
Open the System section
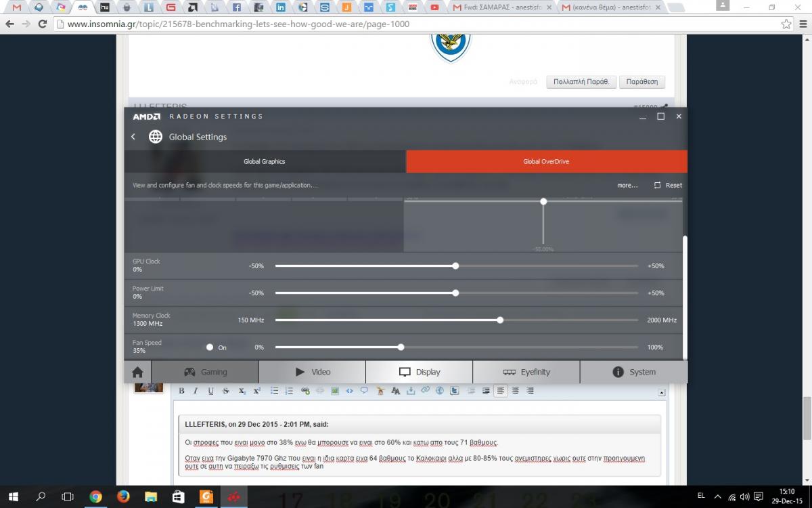point(634,372)
